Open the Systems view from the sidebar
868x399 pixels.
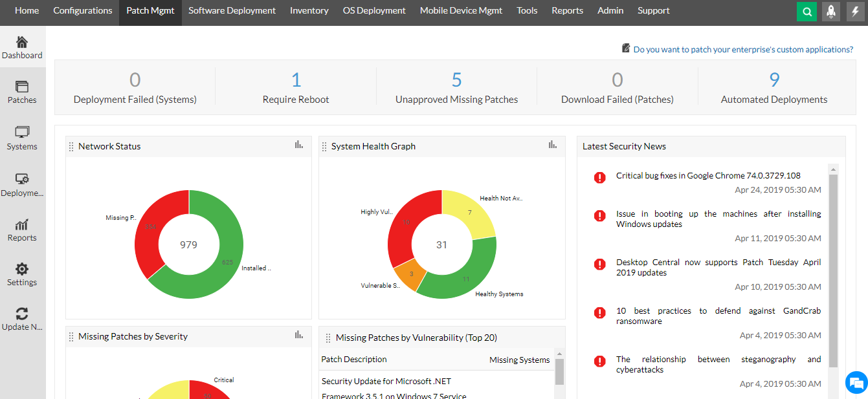22,138
